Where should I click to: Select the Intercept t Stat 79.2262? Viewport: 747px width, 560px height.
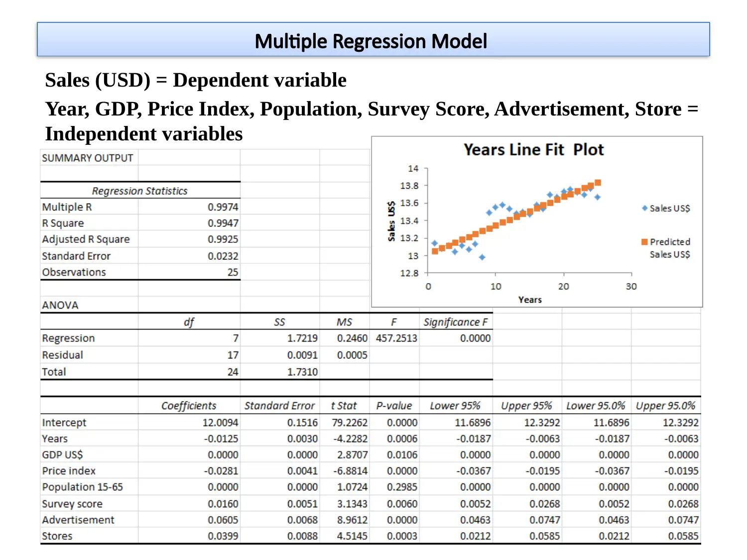(x=350, y=423)
